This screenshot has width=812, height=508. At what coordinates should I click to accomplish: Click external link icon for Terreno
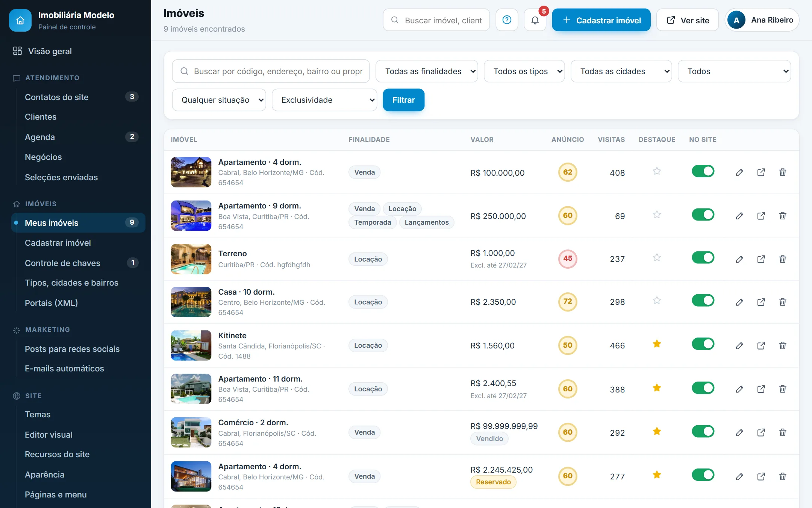click(x=761, y=259)
